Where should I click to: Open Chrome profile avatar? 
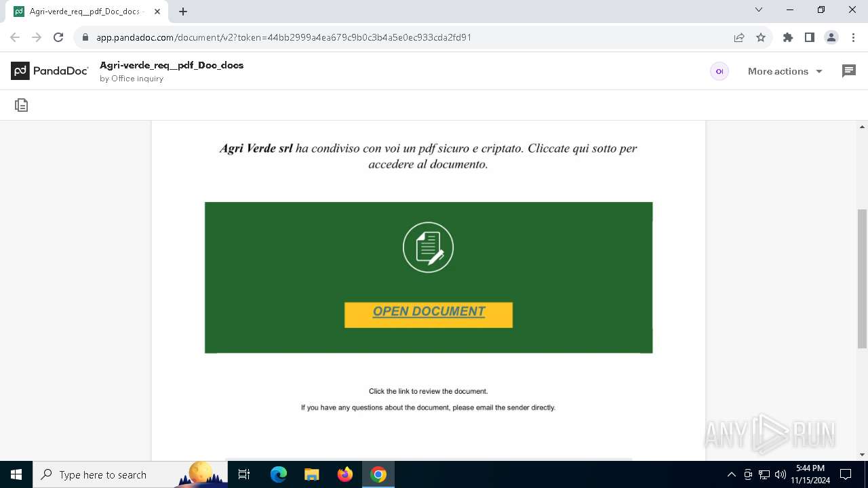[831, 37]
